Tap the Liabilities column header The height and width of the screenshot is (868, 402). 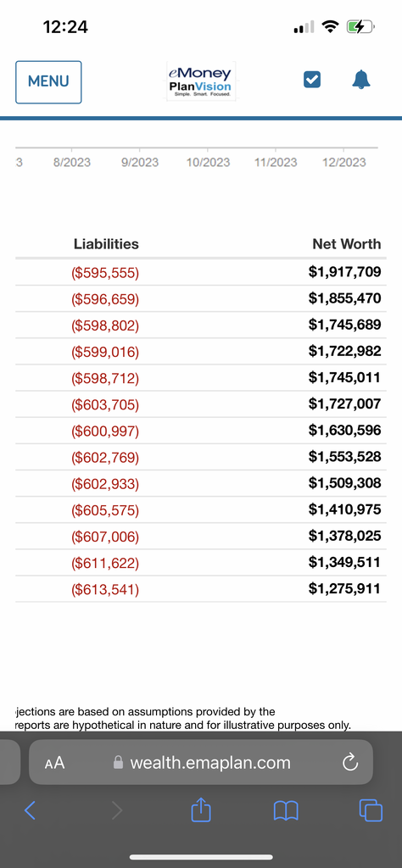pyautogui.click(x=106, y=244)
